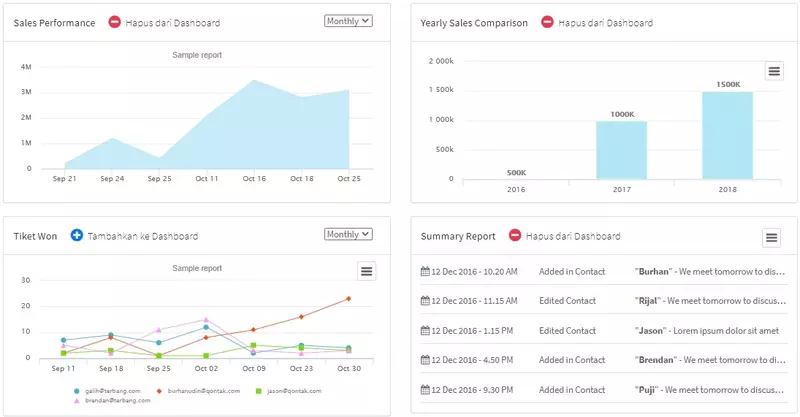Toggle galih@terbang.com legend series
Viewport: 800px width, 417px height.
(x=107, y=391)
